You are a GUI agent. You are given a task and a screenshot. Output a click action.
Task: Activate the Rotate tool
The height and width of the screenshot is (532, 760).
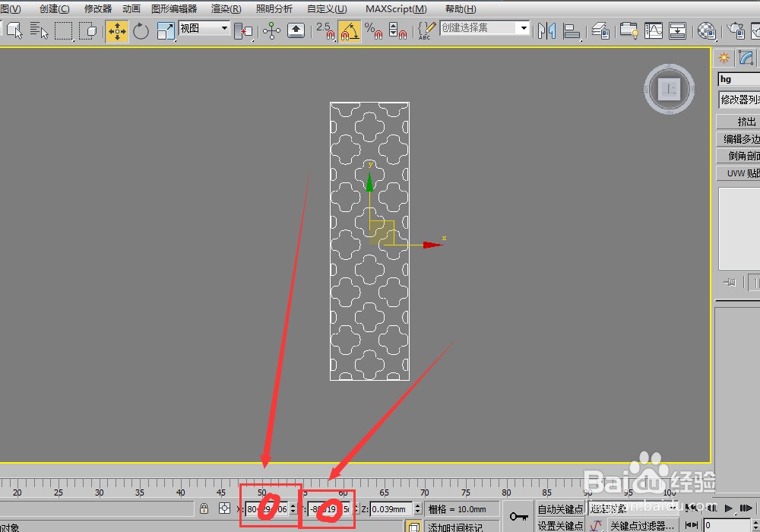coord(141,31)
